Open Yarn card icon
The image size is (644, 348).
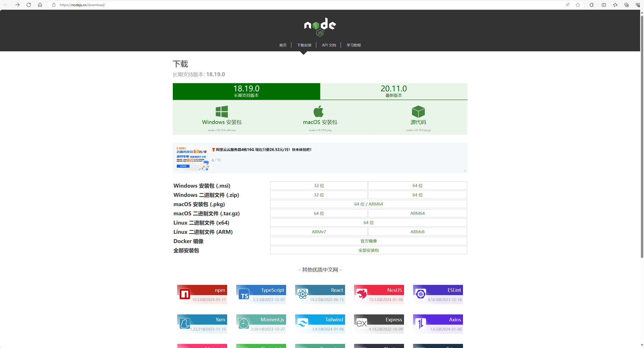point(185,324)
